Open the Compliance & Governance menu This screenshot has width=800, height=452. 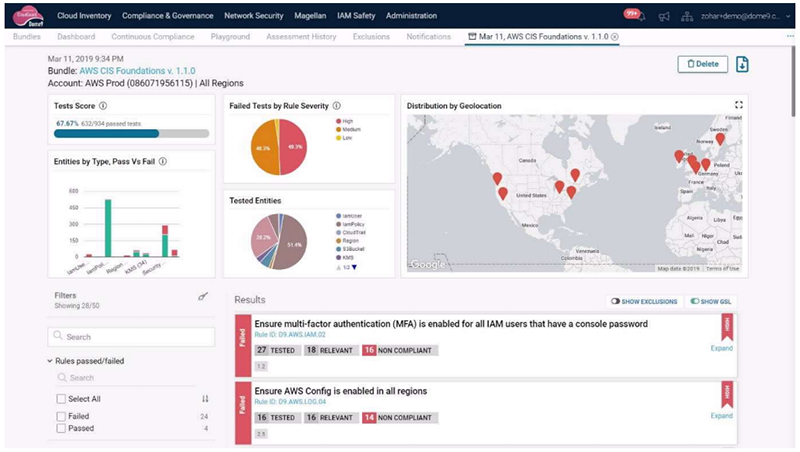coord(167,16)
